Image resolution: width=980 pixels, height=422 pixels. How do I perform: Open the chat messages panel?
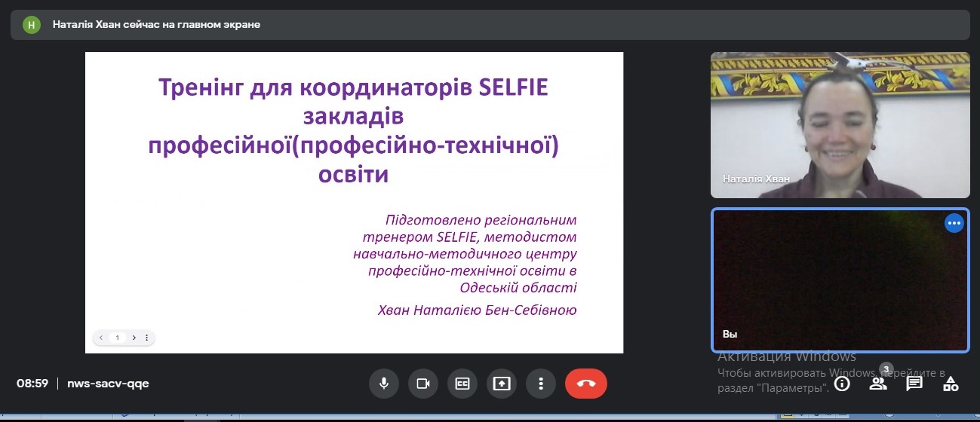[x=914, y=384]
